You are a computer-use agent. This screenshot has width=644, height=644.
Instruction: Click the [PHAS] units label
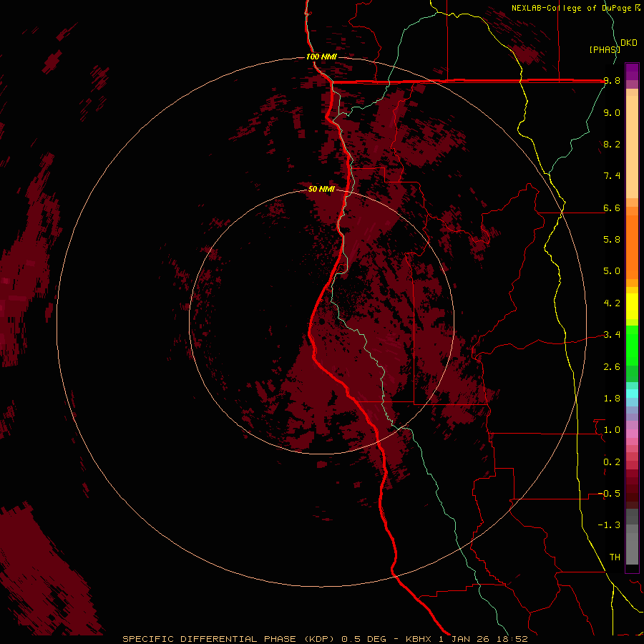pos(605,49)
